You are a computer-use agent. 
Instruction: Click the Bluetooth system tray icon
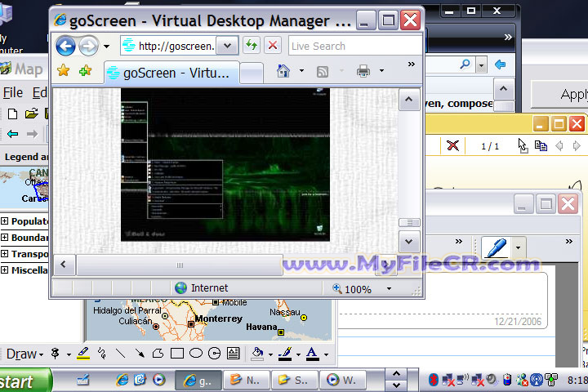point(434,380)
